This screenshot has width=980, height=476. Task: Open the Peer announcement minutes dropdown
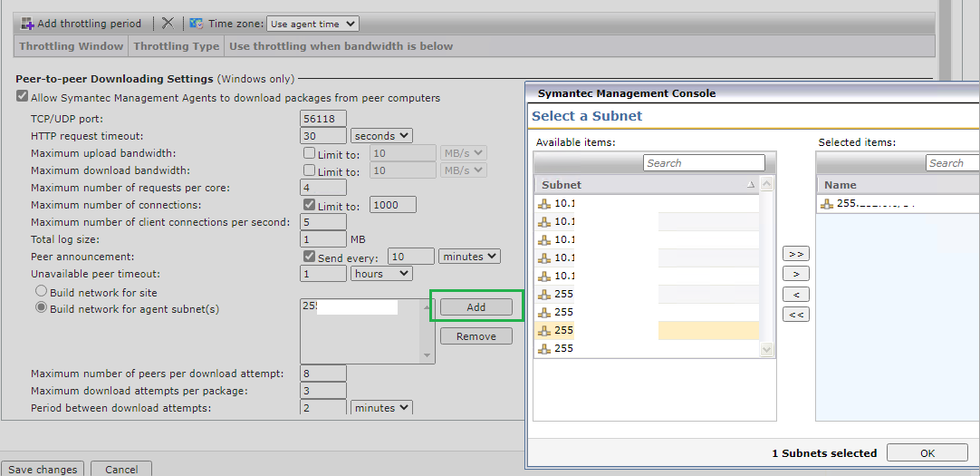click(x=469, y=256)
